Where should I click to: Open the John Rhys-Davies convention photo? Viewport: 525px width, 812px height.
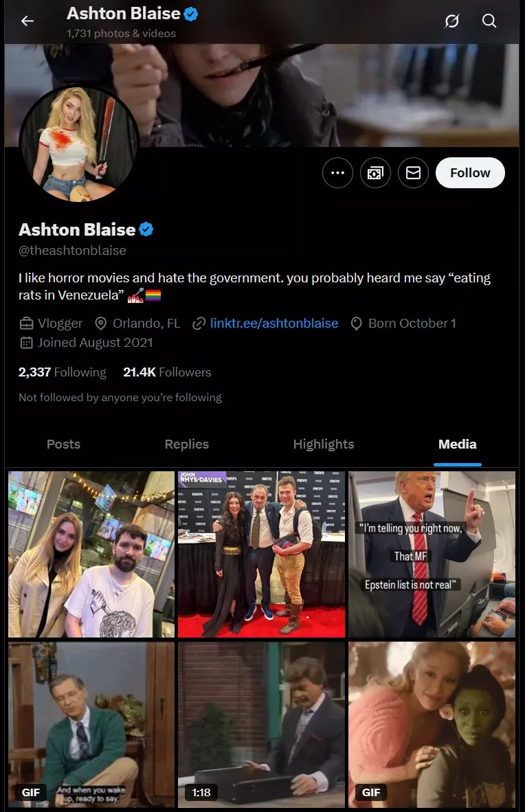[x=261, y=554]
